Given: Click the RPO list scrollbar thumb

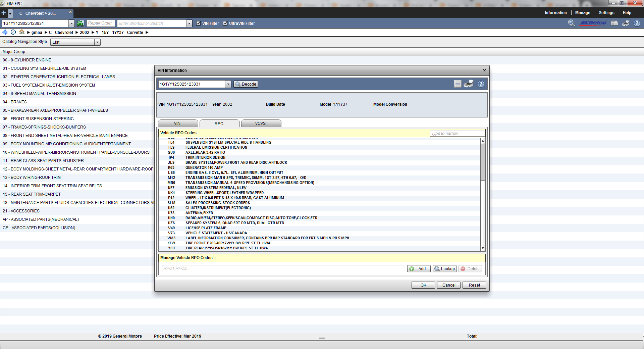Looking at the screenshot, I should coord(483,162).
